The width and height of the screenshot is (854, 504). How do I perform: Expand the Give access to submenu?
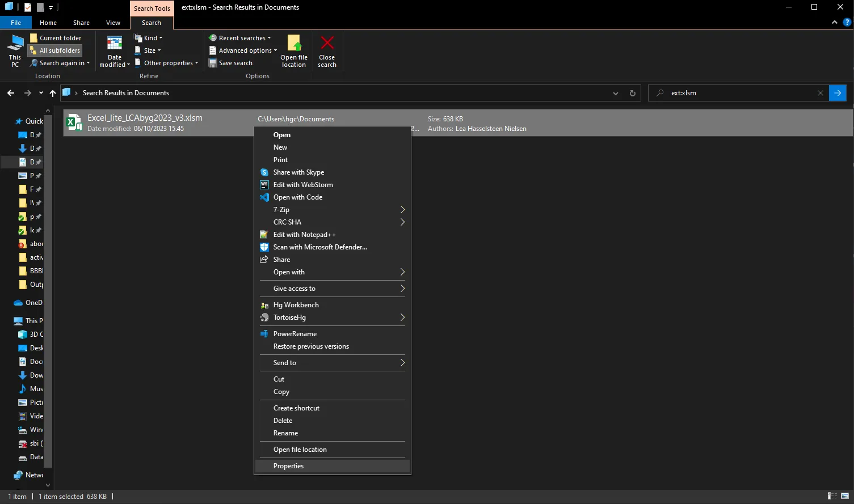tap(333, 289)
